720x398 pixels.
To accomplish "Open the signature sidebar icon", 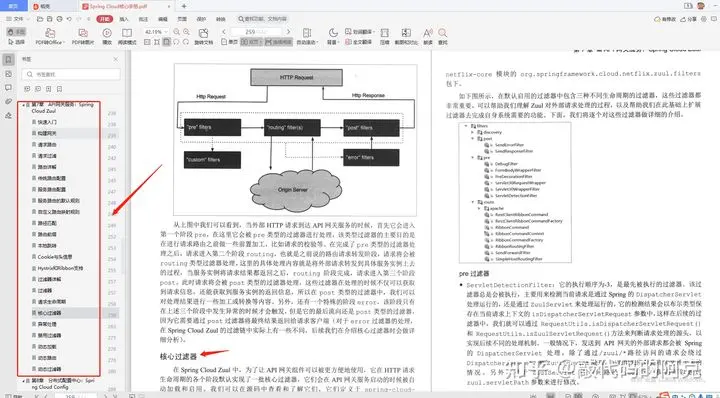I will 8,116.
